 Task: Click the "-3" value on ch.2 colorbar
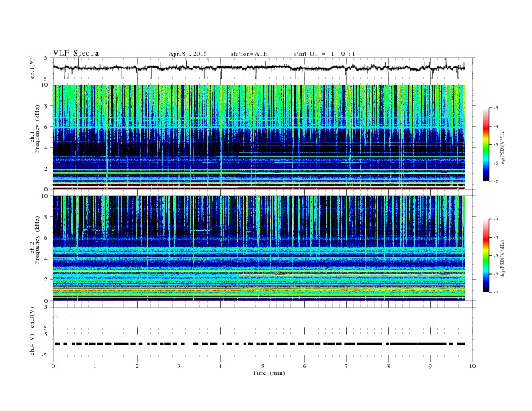[496, 219]
